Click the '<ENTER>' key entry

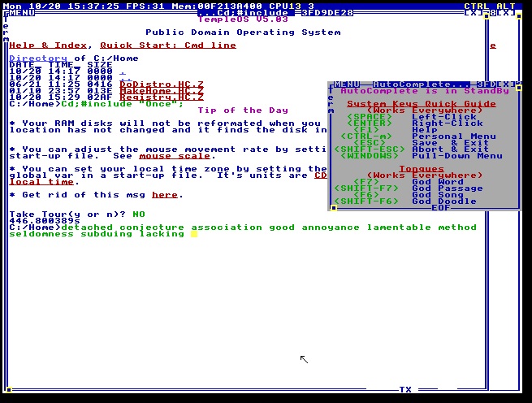pos(370,123)
